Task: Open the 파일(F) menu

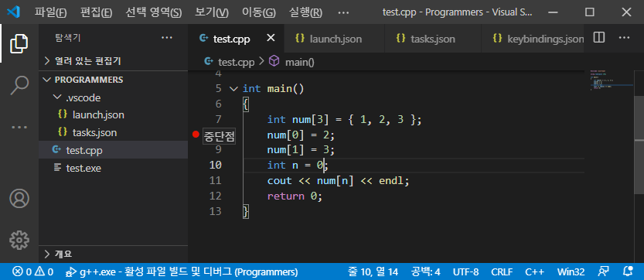Action: coord(50,12)
